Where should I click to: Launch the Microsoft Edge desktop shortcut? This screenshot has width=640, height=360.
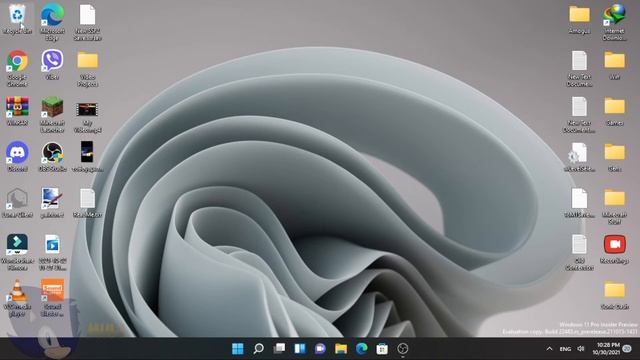point(52,21)
